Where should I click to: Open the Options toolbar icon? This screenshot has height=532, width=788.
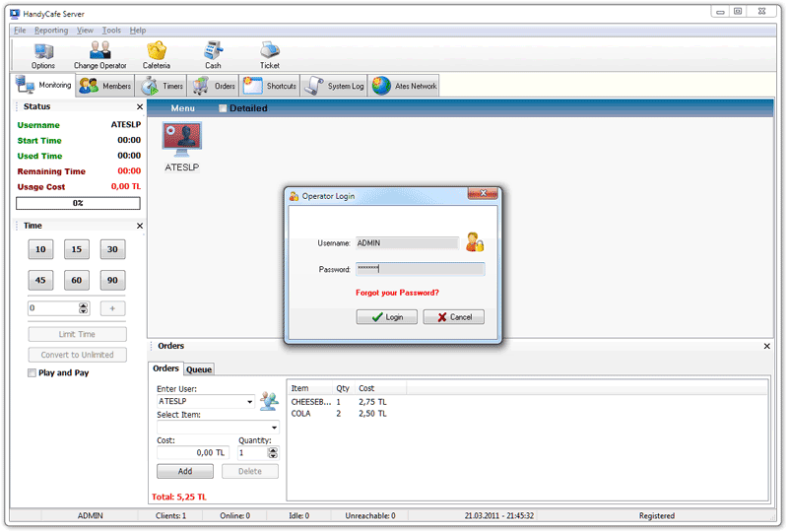point(43,52)
